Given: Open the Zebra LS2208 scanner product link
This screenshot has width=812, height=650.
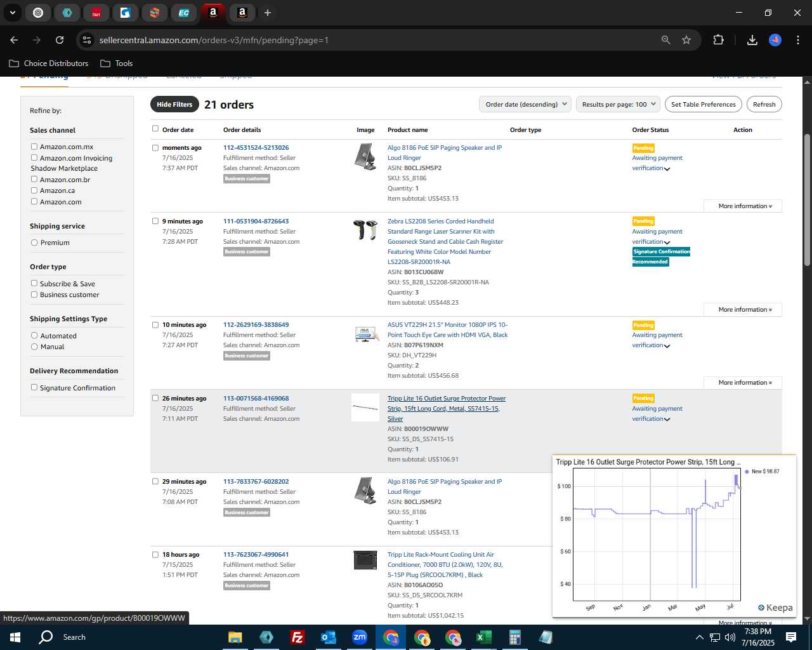Looking at the screenshot, I should click(x=445, y=242).
